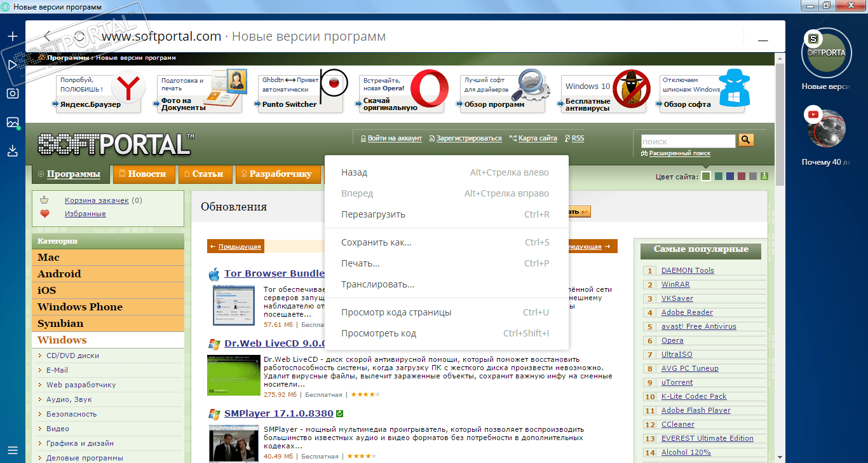Screen dimensions: 868x463
Task: Choose Сохранить как... in the context menu
Action: [x=446, y=242]
